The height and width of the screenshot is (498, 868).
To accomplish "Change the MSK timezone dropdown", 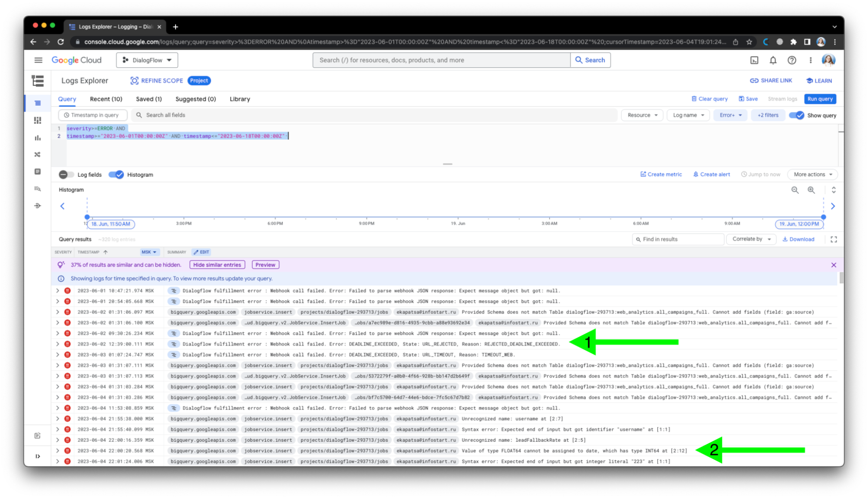I will pyautogui.click(x=149, y=252).
